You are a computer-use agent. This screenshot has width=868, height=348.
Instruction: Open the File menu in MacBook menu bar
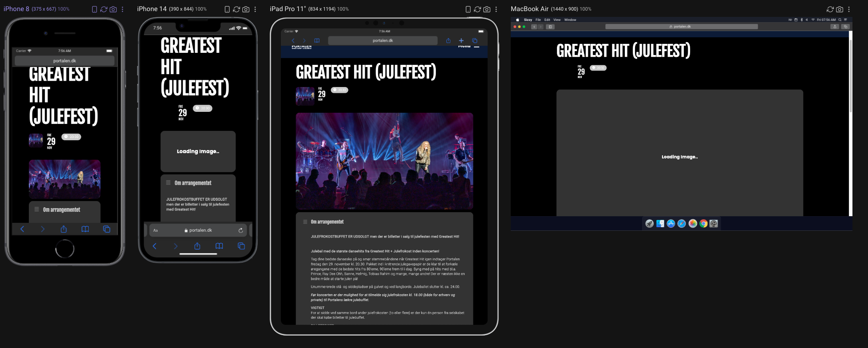538,20
